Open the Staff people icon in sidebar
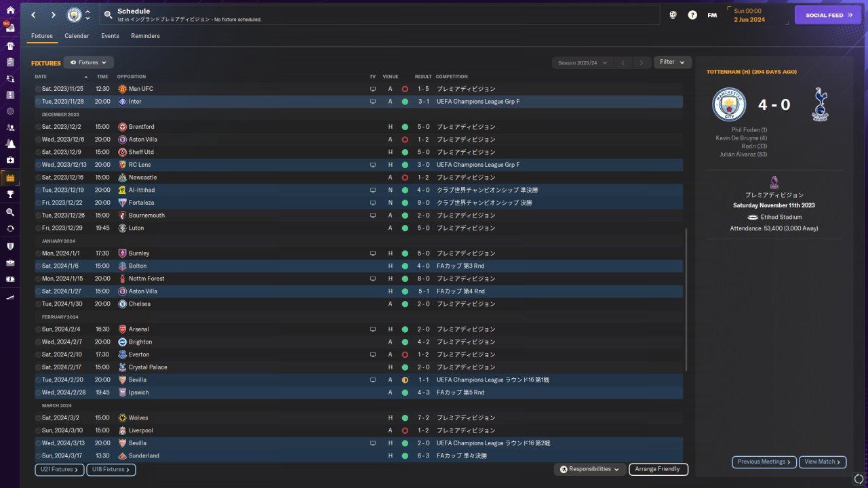This screenshot has height=488, width=868. click(x=10, y=127)
